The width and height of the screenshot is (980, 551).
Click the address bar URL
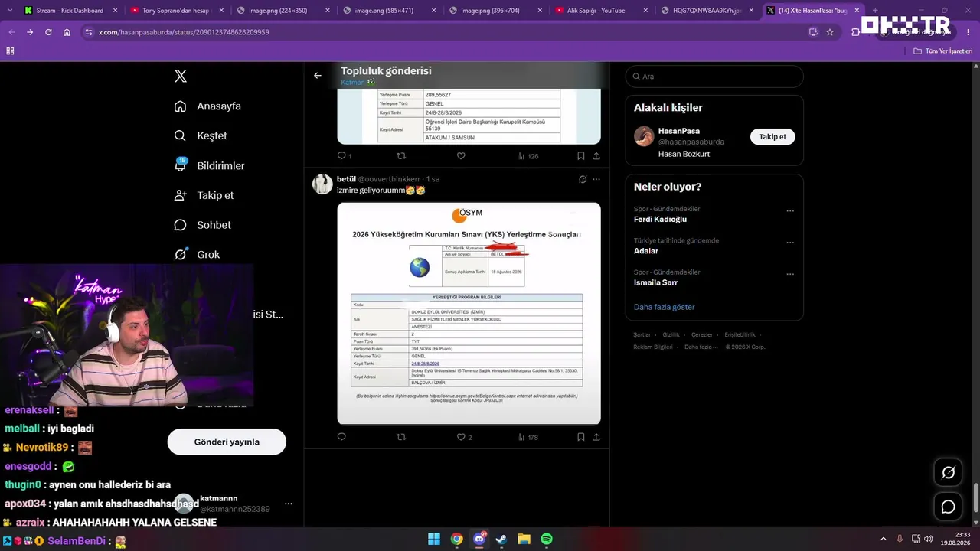click(x=184, y=32)
